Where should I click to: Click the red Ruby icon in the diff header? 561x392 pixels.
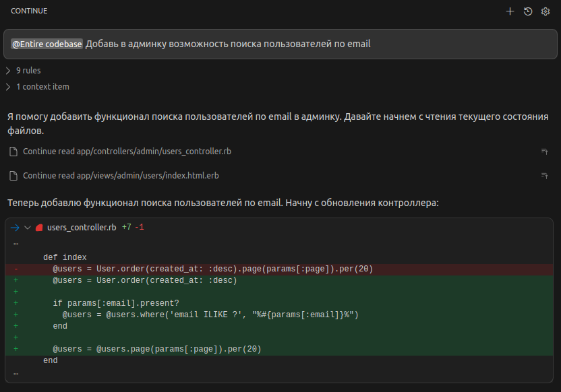(x=38, y=227)
